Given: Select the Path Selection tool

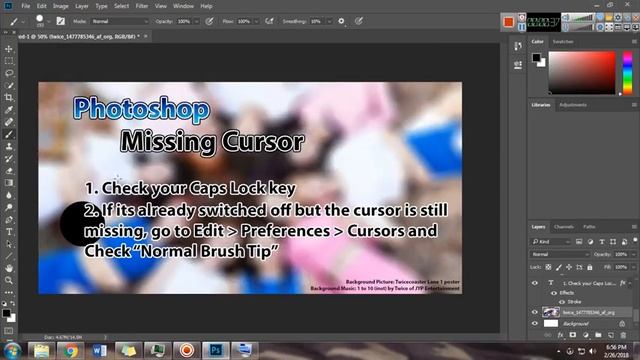Looking at the screenshot, I should point(9,244).
